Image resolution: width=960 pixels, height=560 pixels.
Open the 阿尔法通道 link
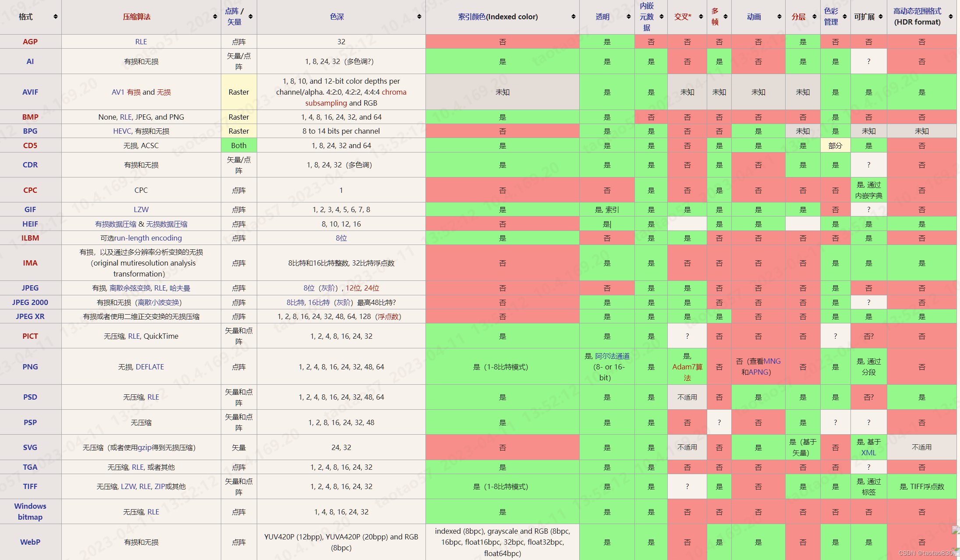click(612, 356)
